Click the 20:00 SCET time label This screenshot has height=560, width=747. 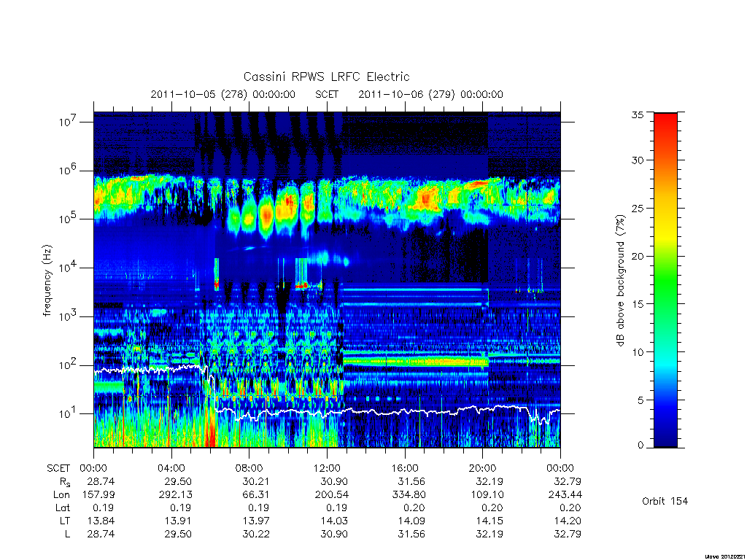tap(483, 468)
